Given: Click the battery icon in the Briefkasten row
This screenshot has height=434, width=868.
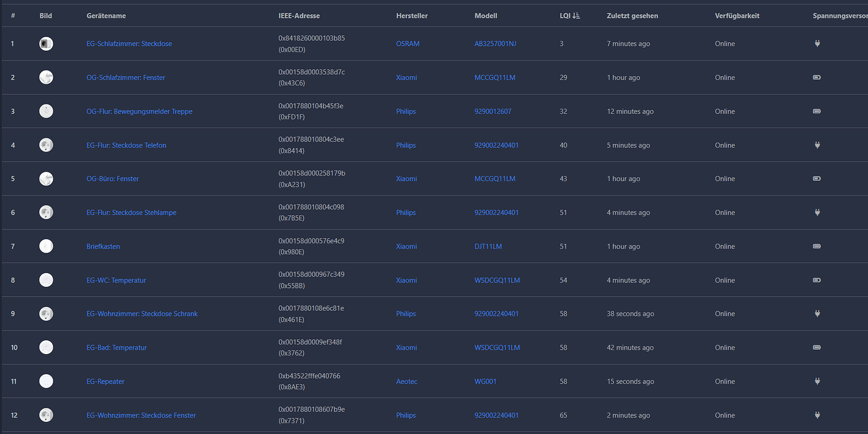Looking at the screenshot, I should pos(817,247).
